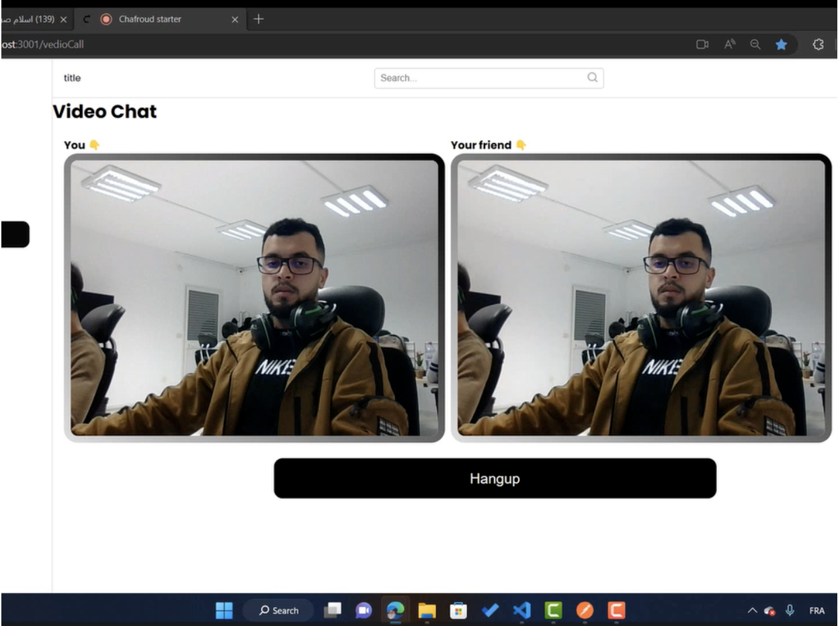Click the address bar URL vedioCall
The width and height of the screenshot is (840, 626).
pos(43,44)
